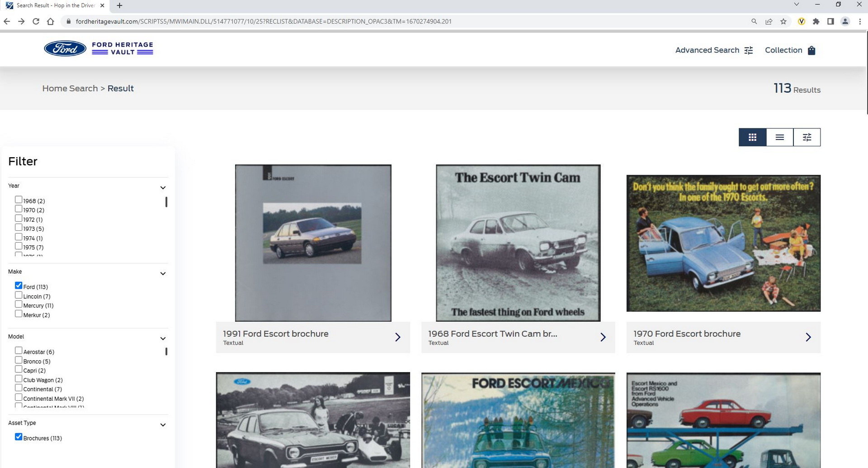The height and width of the screenshot is (468, 868).
Task: Uncheck the Ford make filter
Action: tap(19, 285)
